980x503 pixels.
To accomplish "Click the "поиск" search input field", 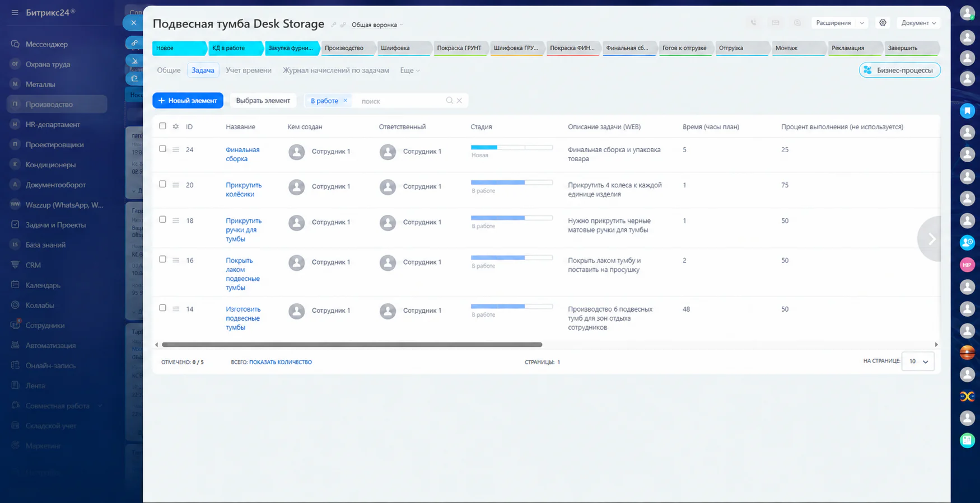I will pos(400,101).
